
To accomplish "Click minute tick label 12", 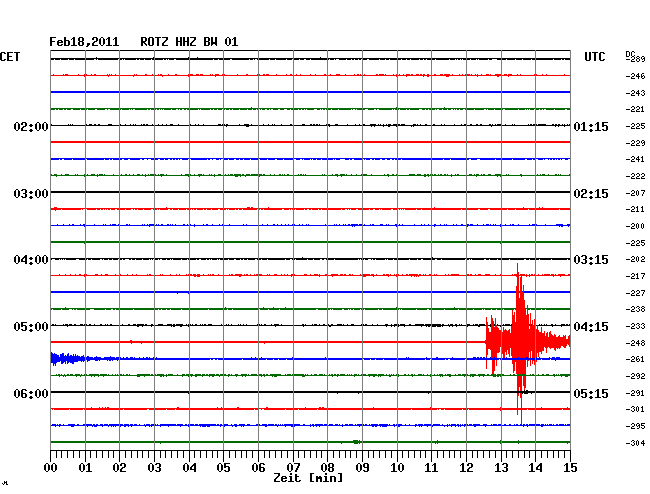I will pyautogui.click(x=466, y=468).
